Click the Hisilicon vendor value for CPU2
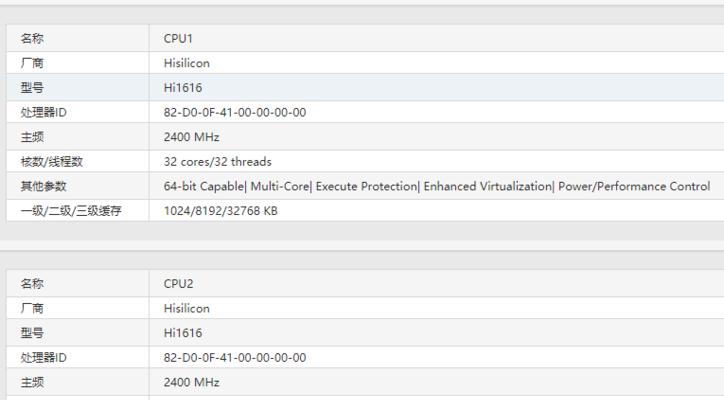 pos(187,308)
